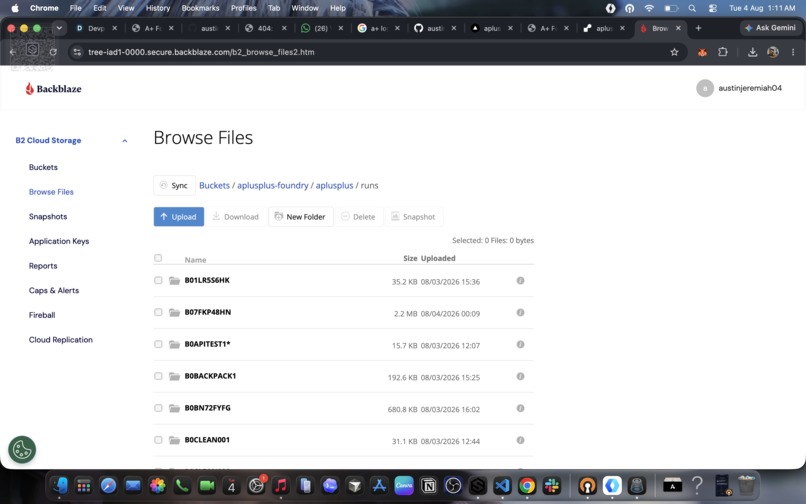Bookmark this page with star icon

pos(674,52)
